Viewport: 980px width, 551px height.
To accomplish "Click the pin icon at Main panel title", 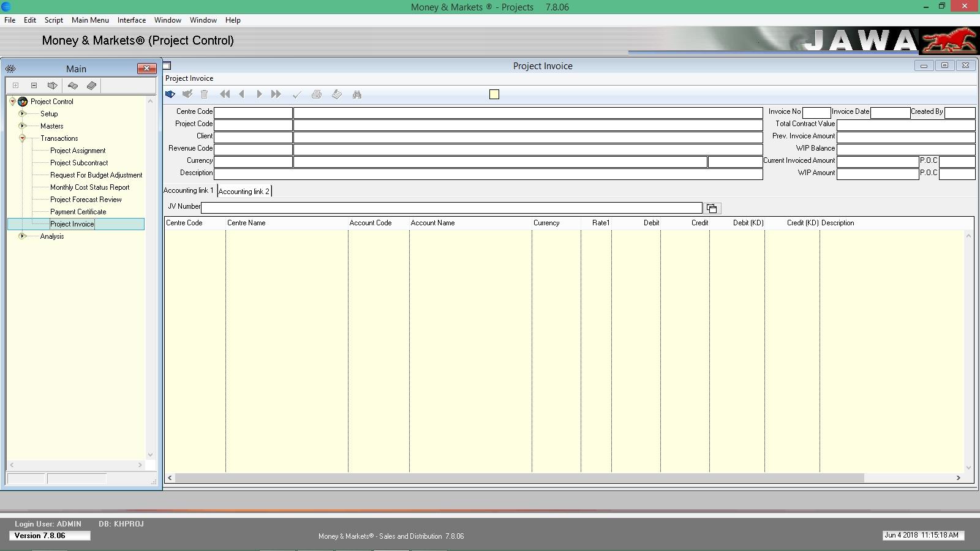I will point(10,69).
